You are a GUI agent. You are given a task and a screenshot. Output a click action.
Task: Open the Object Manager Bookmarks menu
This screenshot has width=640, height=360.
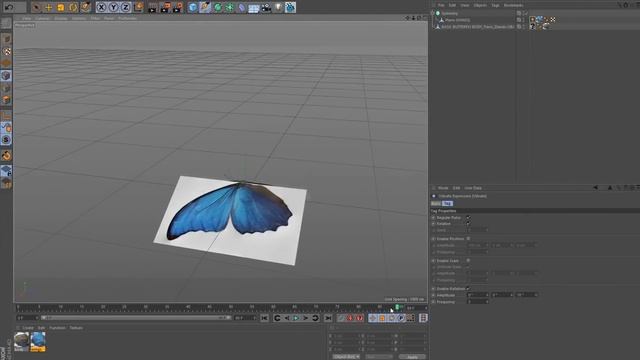click(x=513, y=5)
